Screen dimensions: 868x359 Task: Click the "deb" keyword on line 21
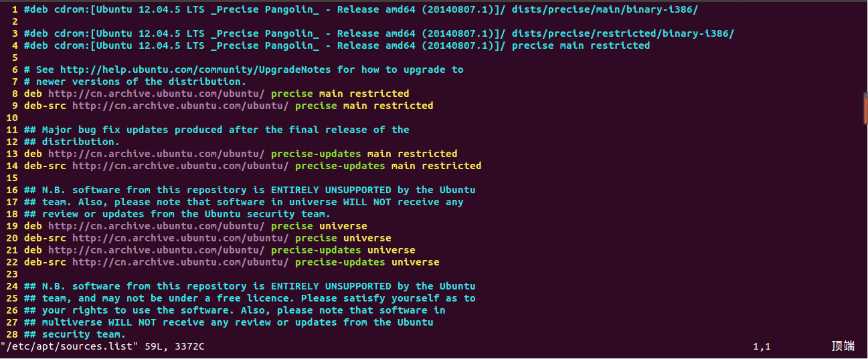coord(33,250)
